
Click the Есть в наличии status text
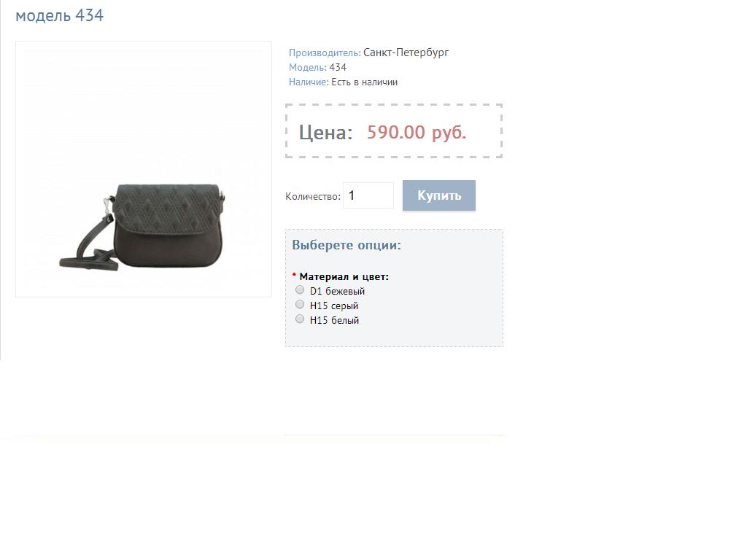click(365, 82)
